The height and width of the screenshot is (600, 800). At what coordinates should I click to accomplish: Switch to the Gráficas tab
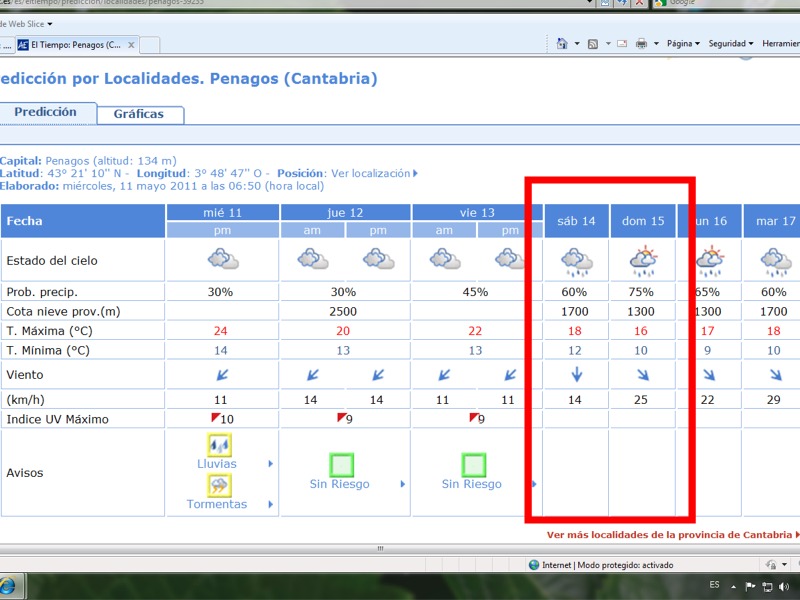[x=139, y=114]
